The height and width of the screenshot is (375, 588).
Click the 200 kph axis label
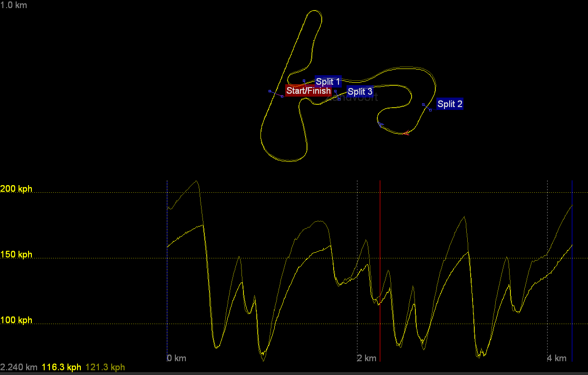[16, 189]
